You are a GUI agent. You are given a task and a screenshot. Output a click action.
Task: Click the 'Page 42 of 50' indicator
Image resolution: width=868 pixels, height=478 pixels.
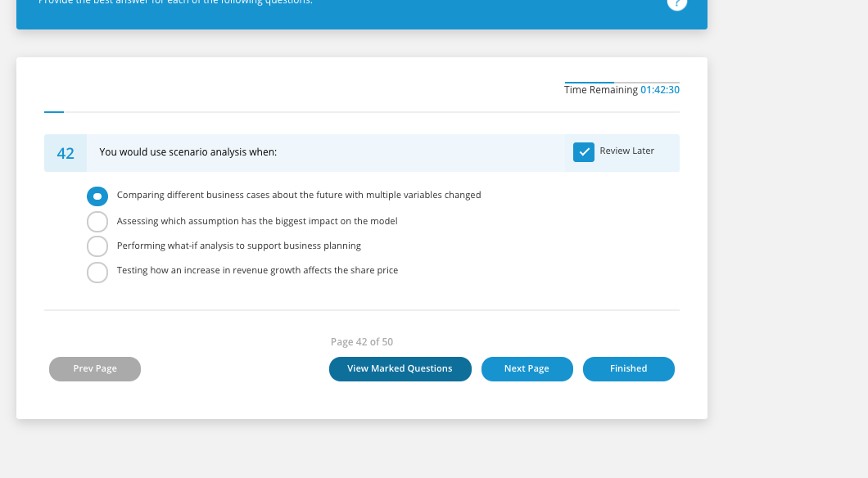pyautogui.click(x=361, y=342)
